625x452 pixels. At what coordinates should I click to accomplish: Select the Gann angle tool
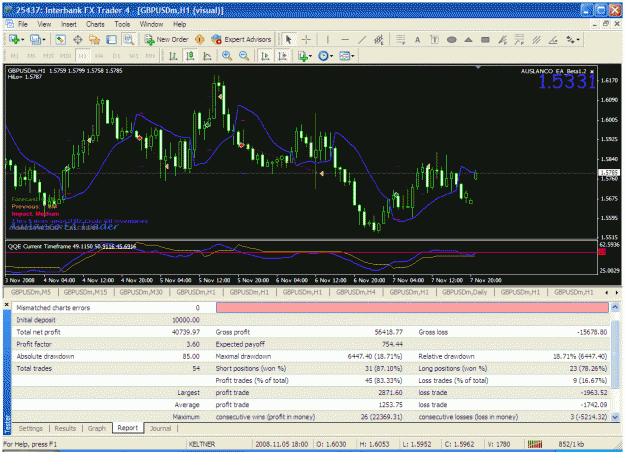click(x=553, y=39)
